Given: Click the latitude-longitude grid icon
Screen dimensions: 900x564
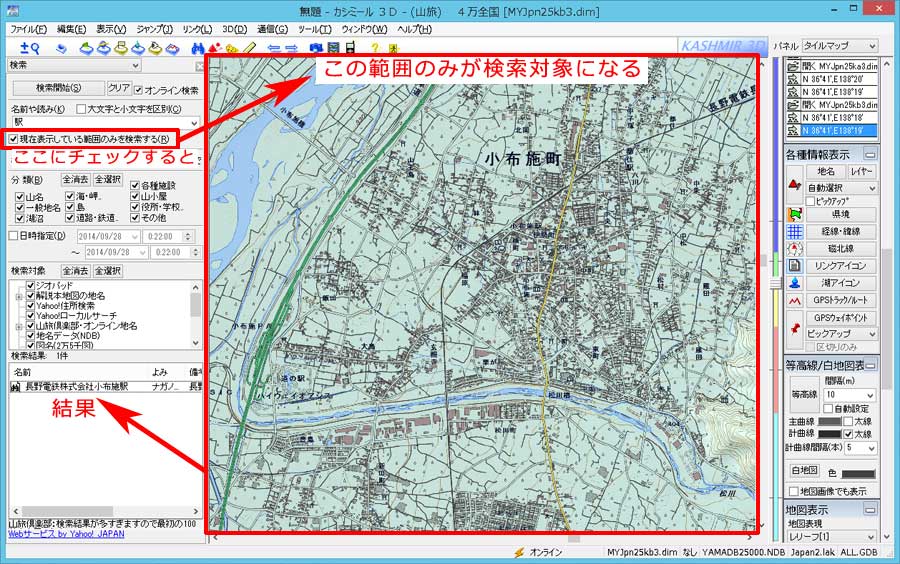Looking at the screenshot, I should pos(795,232).
